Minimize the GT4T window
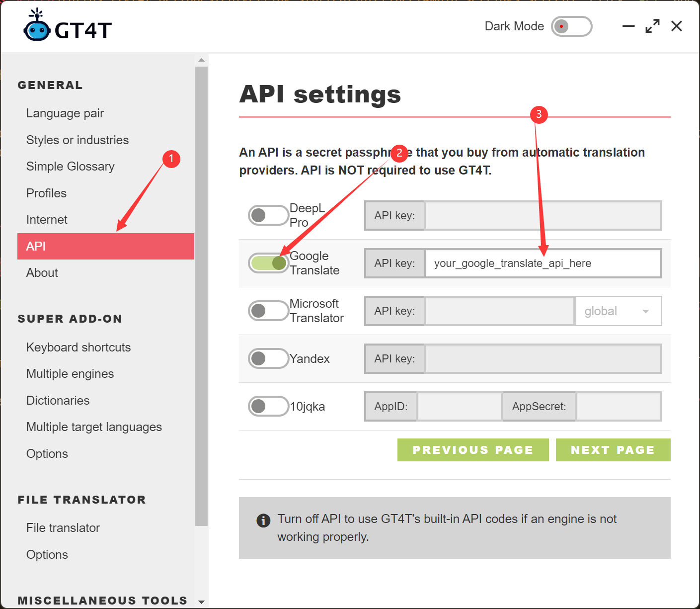The height and width of the screenshot is (609, 700). (628, 26)
